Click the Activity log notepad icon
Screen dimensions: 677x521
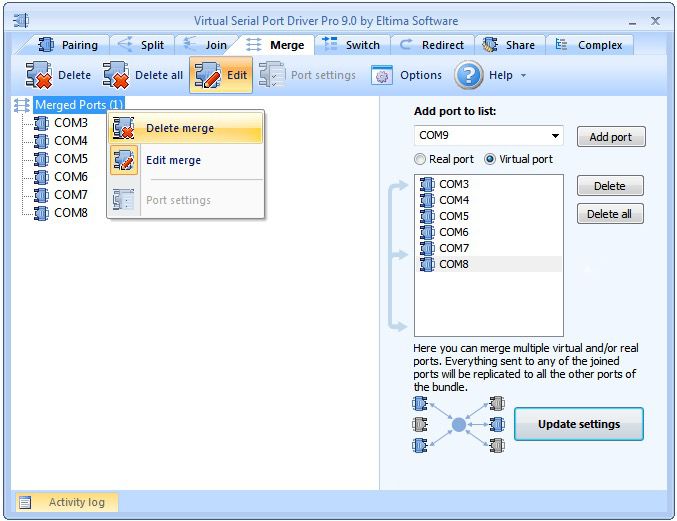[x=25, y=502]
